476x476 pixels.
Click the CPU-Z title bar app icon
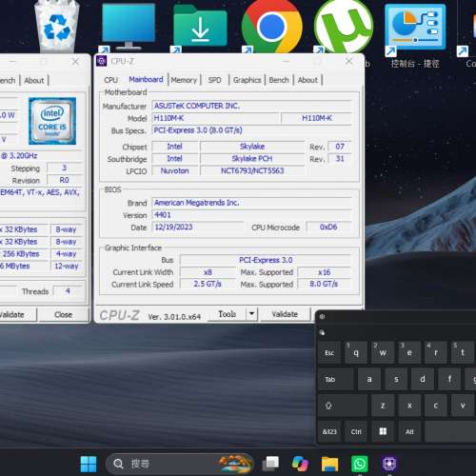[x=102, y=61]
